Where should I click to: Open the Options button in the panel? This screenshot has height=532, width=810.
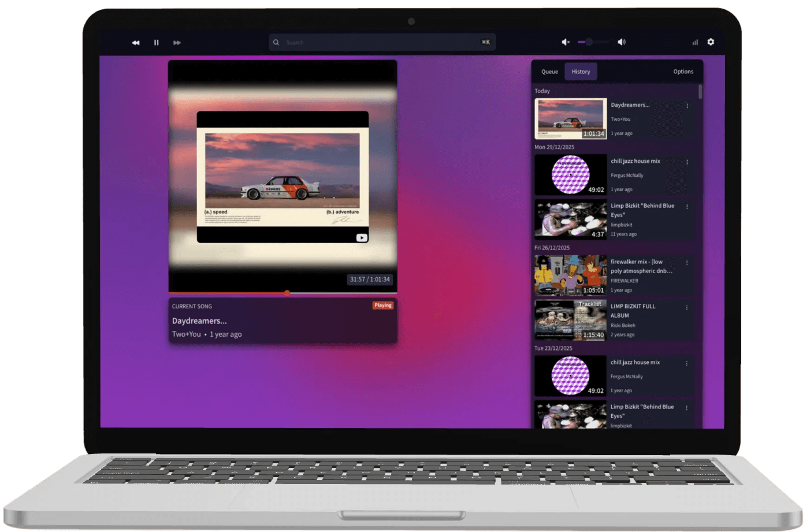click(x=683, y=72)
